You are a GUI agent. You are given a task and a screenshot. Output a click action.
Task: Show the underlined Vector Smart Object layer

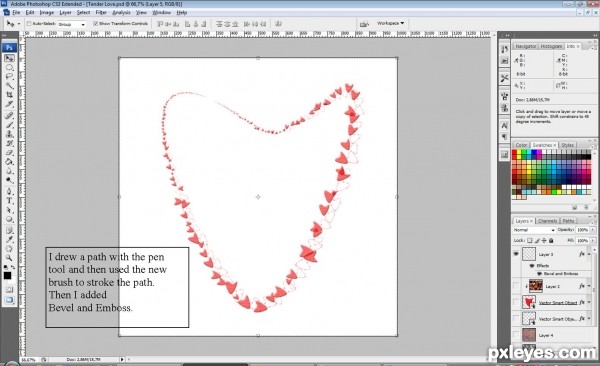coord(516,302)
